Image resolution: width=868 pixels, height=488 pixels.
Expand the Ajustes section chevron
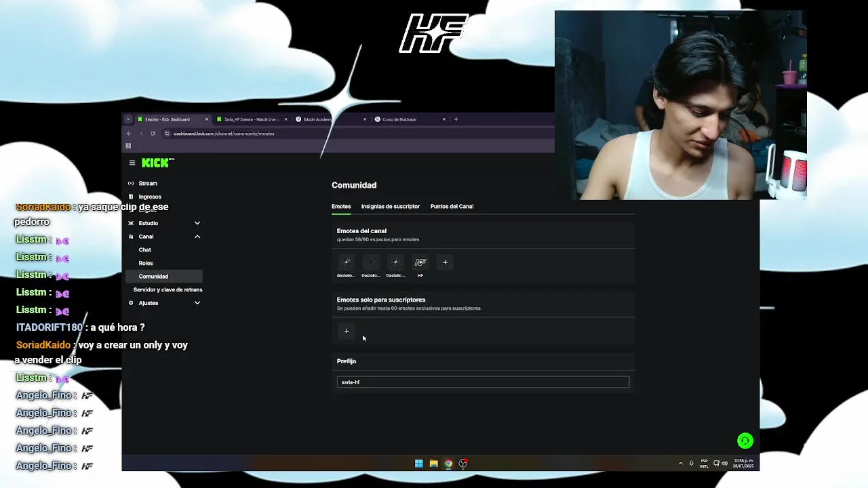(197, 303)
